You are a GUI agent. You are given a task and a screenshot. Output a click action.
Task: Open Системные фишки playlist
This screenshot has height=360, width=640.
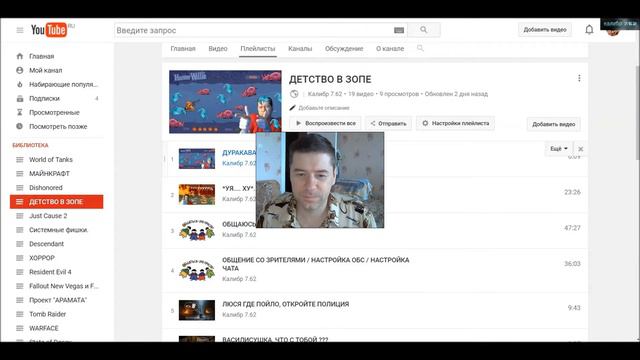point(57,230)
